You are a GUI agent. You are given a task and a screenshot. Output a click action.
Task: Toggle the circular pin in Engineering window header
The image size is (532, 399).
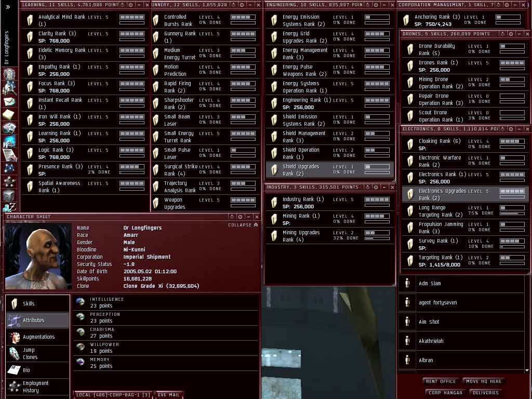pyautogui.click(x=376, y=5)
